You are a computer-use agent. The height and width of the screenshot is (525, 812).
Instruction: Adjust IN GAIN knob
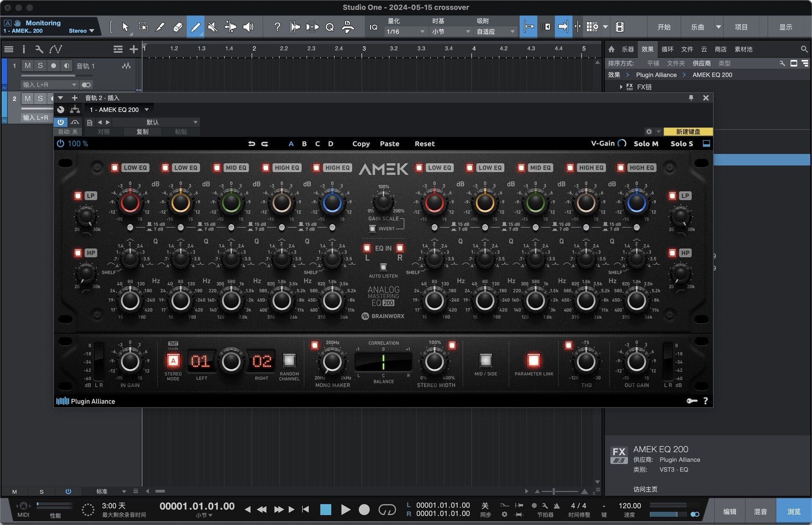(130, 362)
